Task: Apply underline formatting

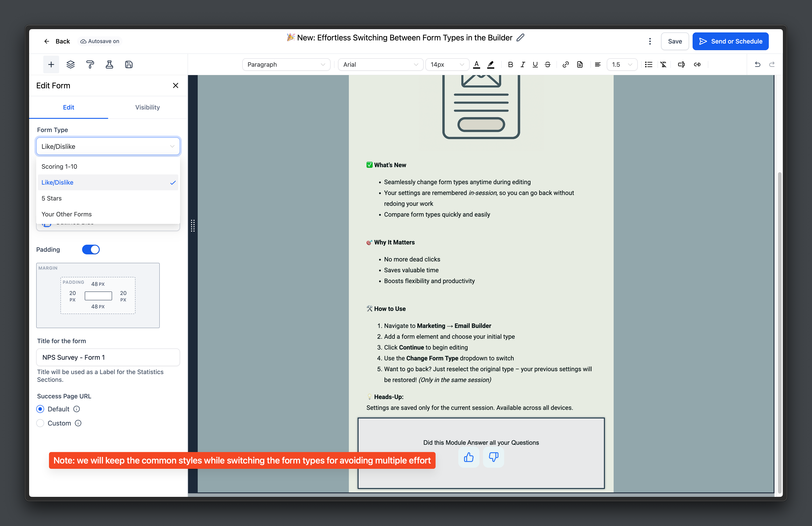Action: click(535, 64)
